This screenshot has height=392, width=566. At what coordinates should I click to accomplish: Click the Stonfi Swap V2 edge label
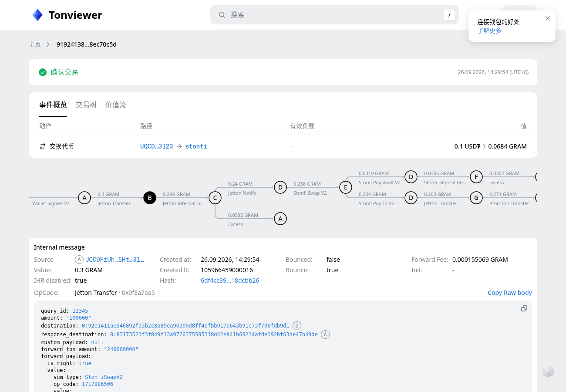(x=310, y=193)
